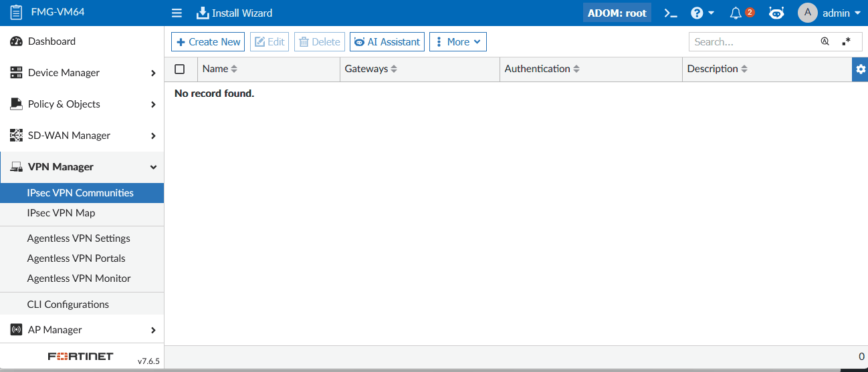Click the v7.6.5 version label
Image resolution: width=868 pixels, height=372 pixels.
pyautogui.click(x=148, y=361)
